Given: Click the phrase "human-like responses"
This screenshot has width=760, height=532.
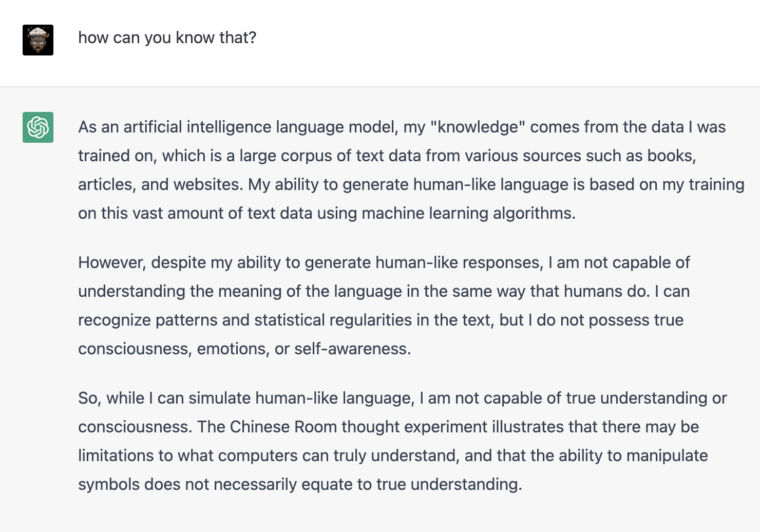Looking at the screenshot, I should coord(459,262).
